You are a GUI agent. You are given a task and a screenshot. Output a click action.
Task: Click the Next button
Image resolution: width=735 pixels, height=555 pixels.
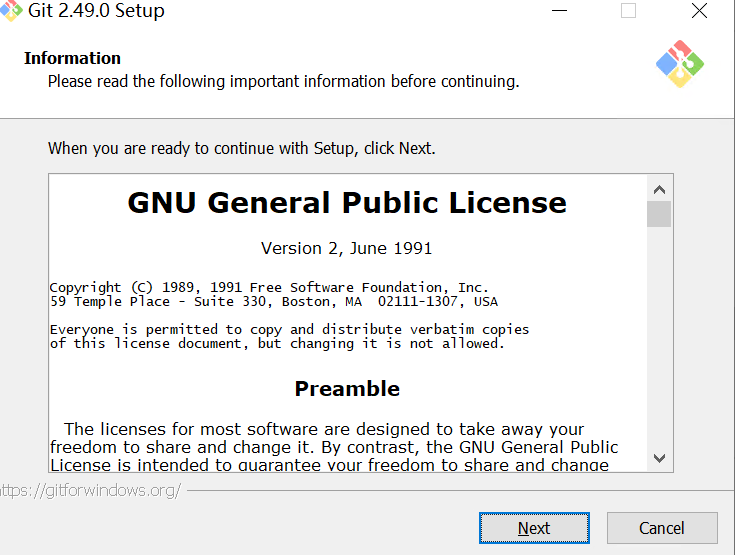[534, 528]
